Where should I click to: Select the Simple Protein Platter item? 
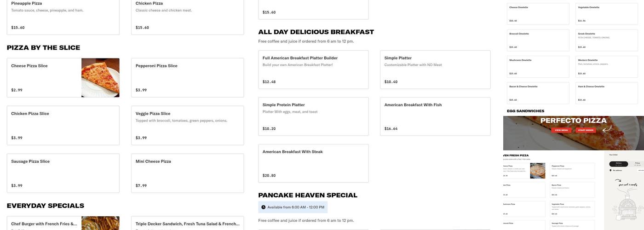pyautogui.click(x=313, y=116)
